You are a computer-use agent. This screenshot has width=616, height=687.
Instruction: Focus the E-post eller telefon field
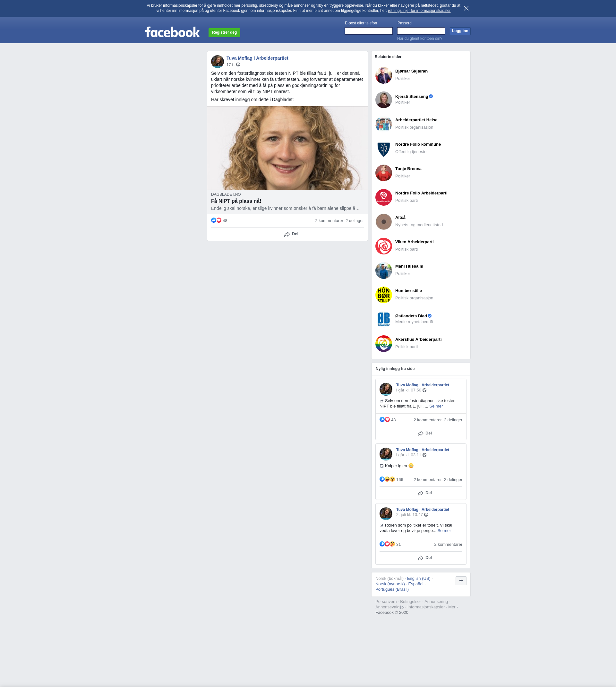pyautogui.click(x=368, y=31)
